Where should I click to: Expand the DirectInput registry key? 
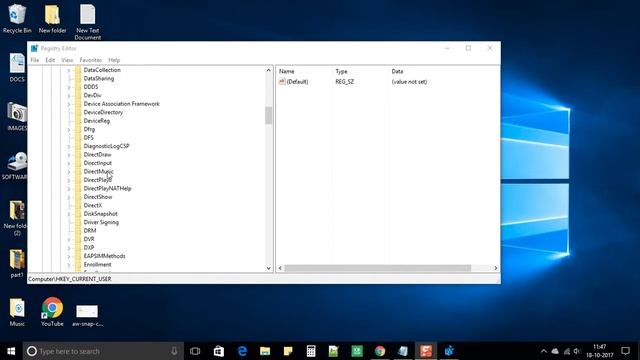click(69, 163)
